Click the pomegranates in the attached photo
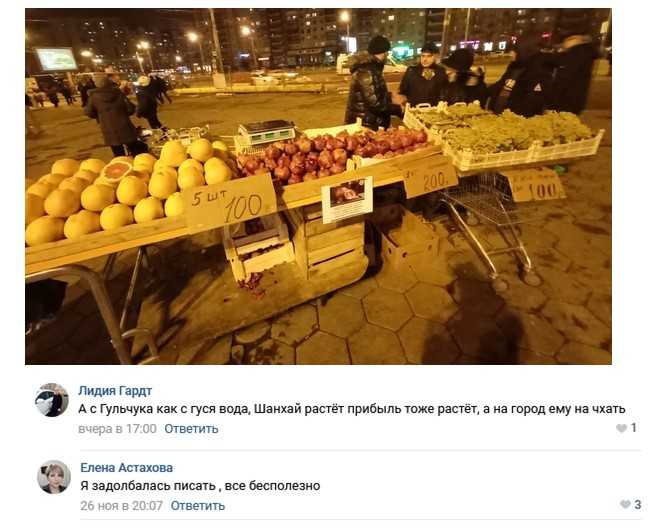658x528 pixels. [332, 155]
